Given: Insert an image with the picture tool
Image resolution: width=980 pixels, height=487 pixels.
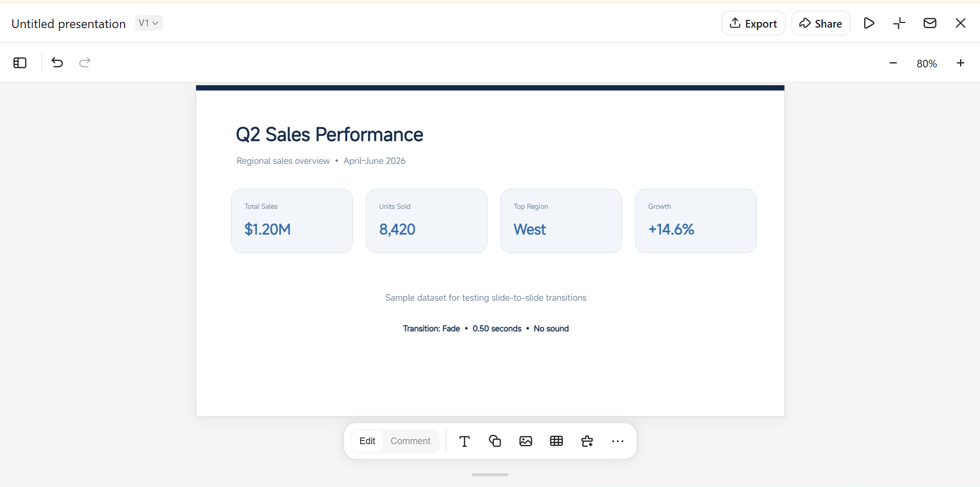Looking at the screenshot, I should pos(525,441).
